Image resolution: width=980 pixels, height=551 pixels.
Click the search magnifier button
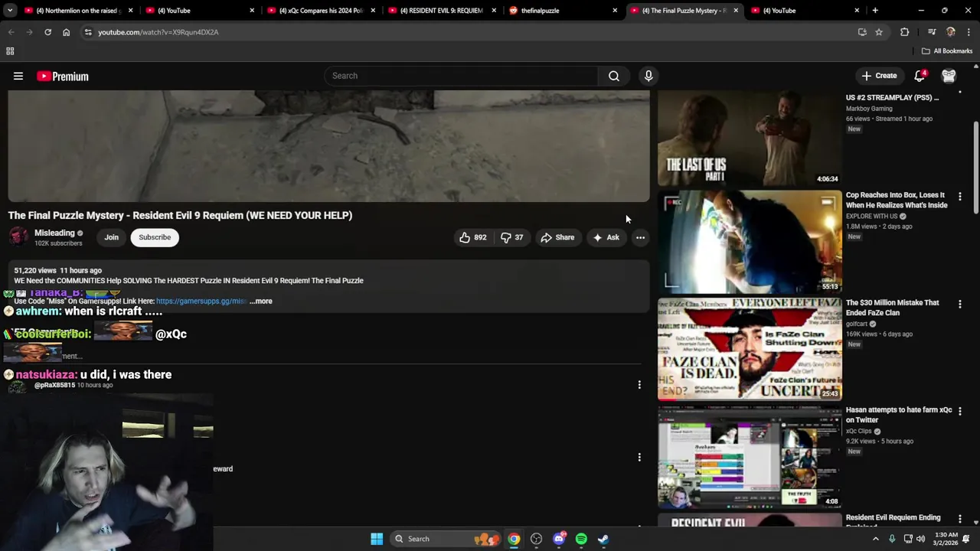(614, 76)
